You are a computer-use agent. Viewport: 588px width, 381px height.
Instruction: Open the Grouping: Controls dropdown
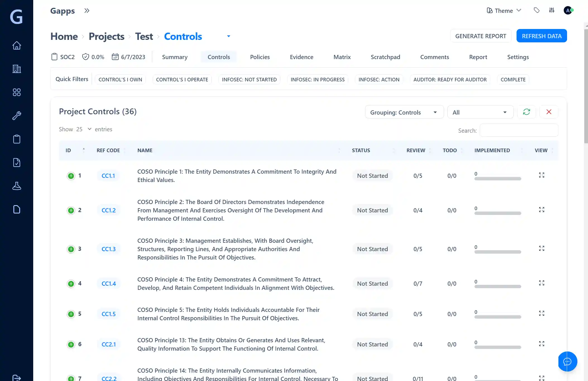[x=404, y=112]
